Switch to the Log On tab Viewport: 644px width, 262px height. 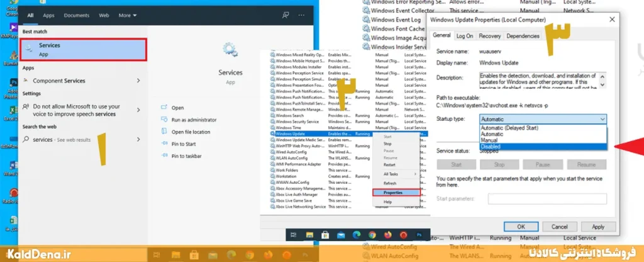click(465, 36)
